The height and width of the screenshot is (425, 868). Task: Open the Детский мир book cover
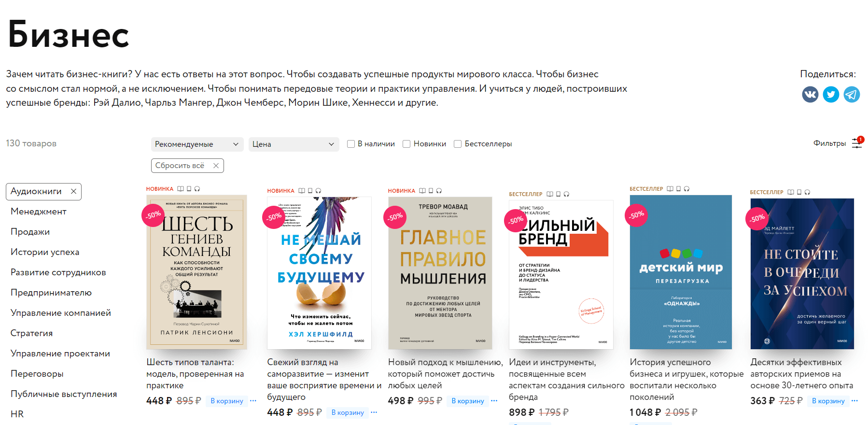pos(681,272)
